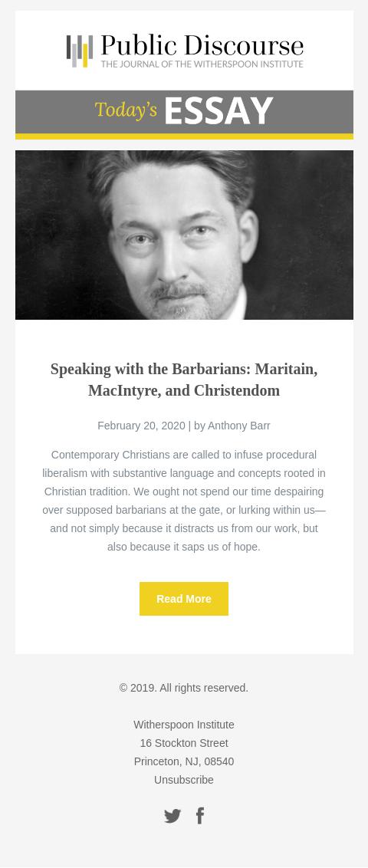Click the Today's ESSAY banner

click(x=184, y=111)
